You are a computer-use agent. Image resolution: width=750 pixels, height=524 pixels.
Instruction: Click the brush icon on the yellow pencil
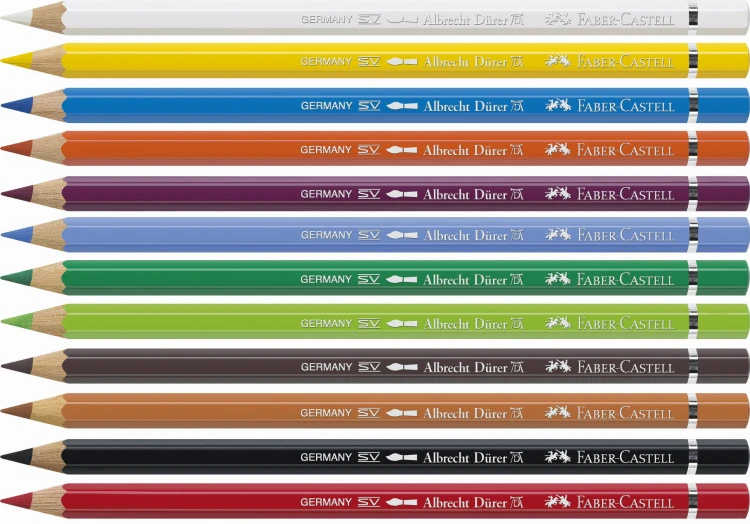pyautogui.click(x=402, y=62)
